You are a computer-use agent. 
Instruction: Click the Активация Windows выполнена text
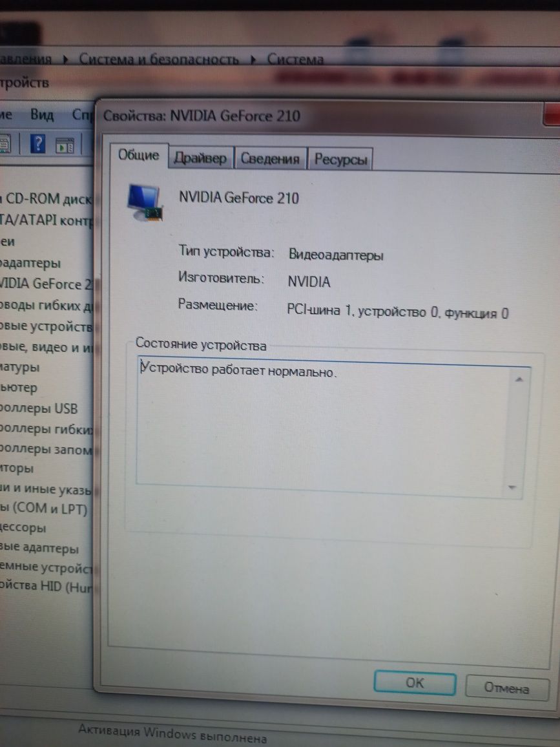pyautogui.click(x=172, y=733)
